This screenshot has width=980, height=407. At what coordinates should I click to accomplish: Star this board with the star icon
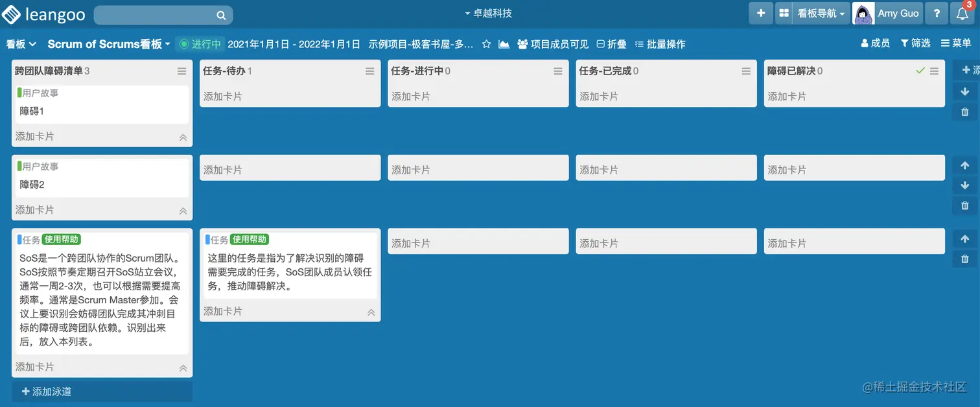tap(487, 44)
